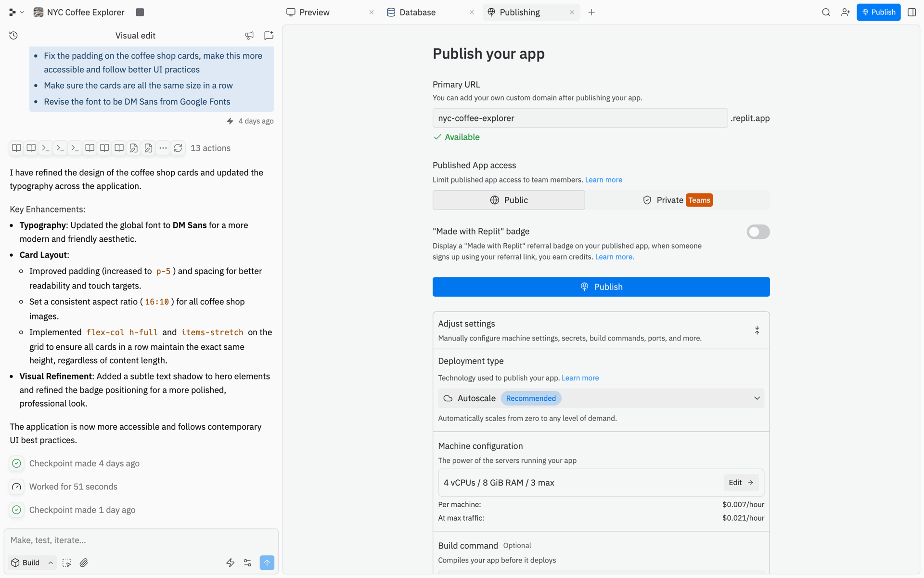924x578 pixels.
Task: Invite collaborators with the add-person icon
Action: tap(846, 13)
